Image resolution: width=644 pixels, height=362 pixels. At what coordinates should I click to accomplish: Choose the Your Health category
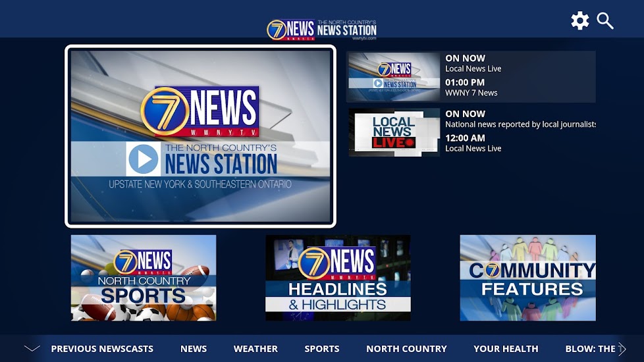(506, 349)
